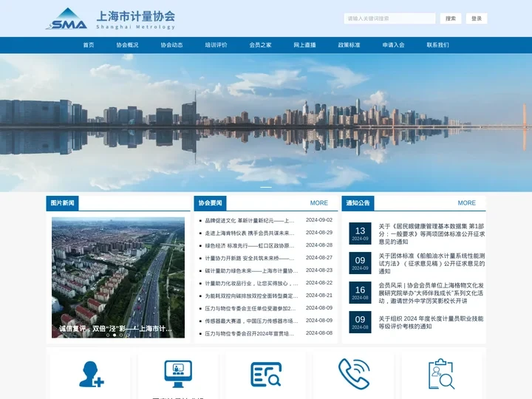
Task: Open 联系我们 navigation item
Action: [x=437, y=45]
